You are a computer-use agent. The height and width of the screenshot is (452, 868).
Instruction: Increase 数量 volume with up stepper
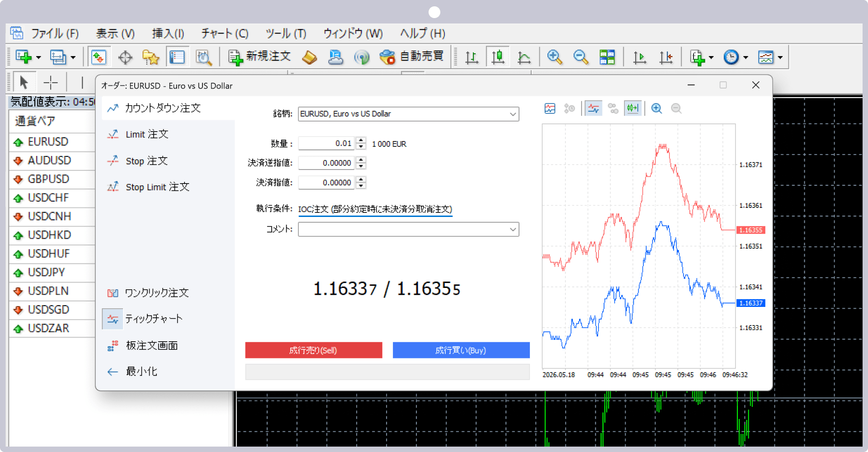pyautogui.click(x=361, y=140)
